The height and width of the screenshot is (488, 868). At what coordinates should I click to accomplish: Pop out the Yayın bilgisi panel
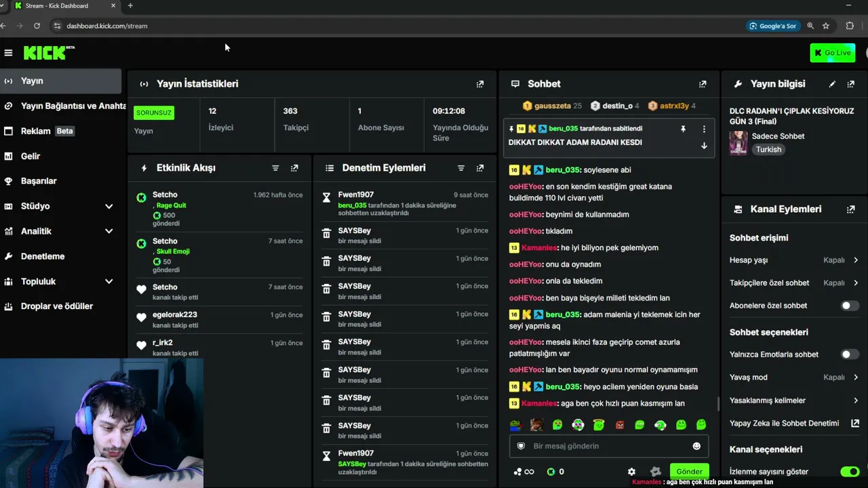(851, 84)
